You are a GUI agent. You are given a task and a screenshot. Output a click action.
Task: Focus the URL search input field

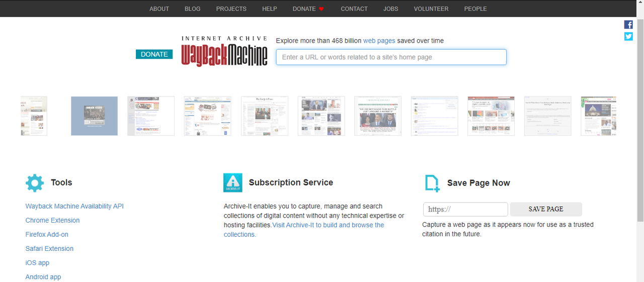[391, 57]
